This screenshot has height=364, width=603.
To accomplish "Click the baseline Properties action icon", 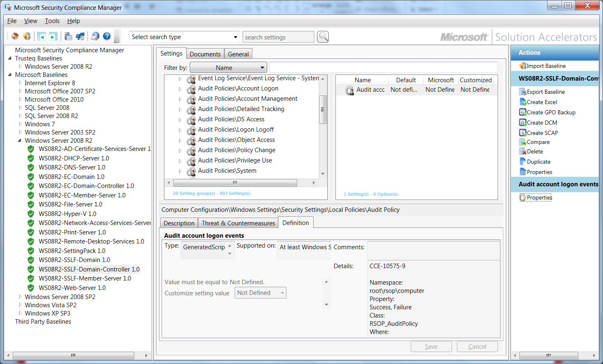I will pyautogui.click(x=523, y=172).
